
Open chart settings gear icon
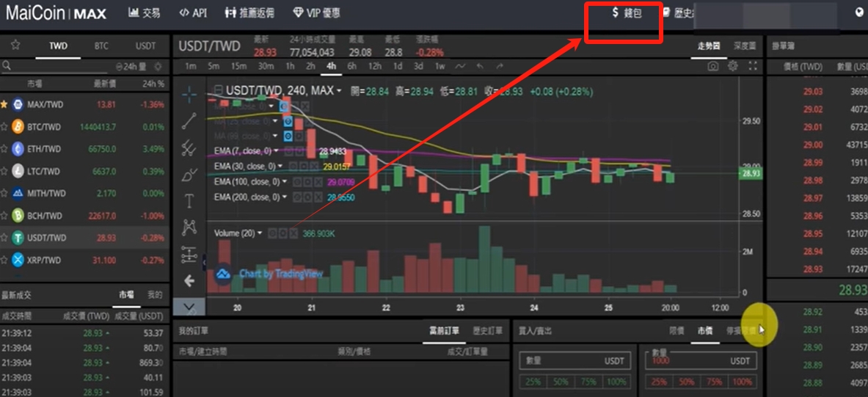(x=733, y=67)
